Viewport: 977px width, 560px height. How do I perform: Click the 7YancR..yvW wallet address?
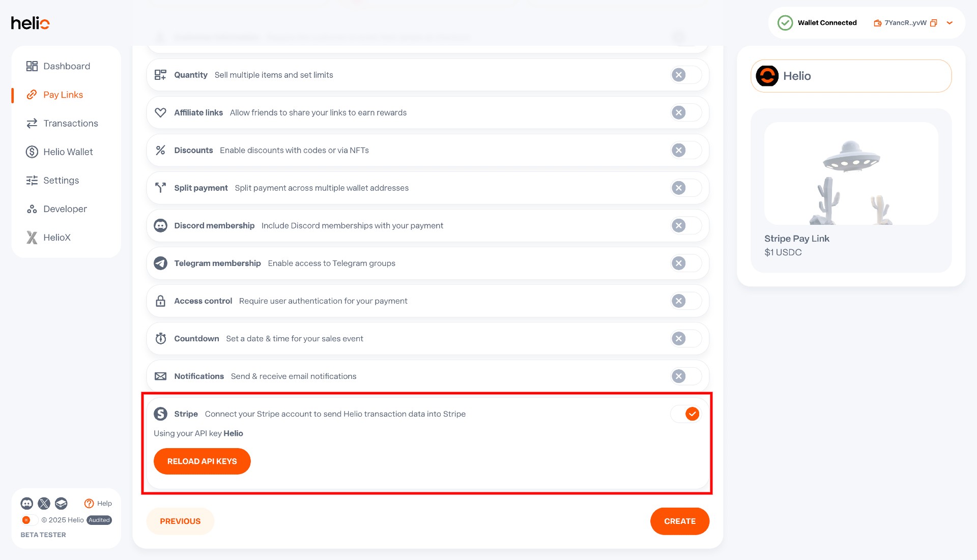905,23
